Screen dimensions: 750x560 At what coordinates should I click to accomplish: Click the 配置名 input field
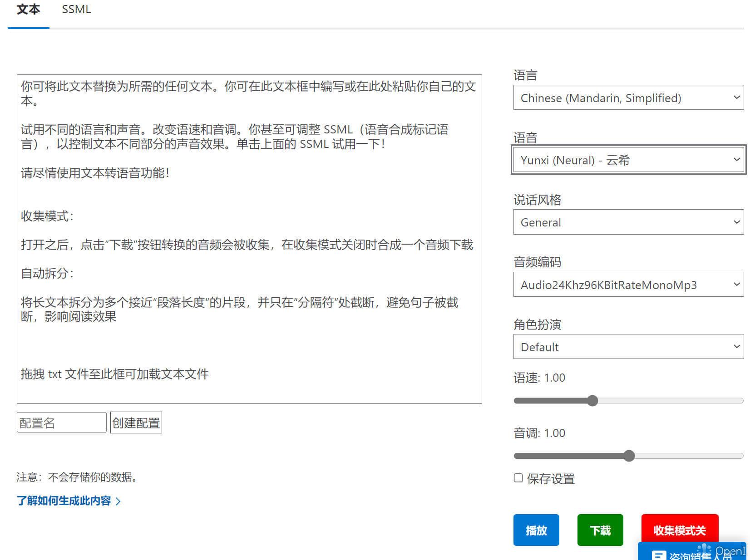point(61,422)
